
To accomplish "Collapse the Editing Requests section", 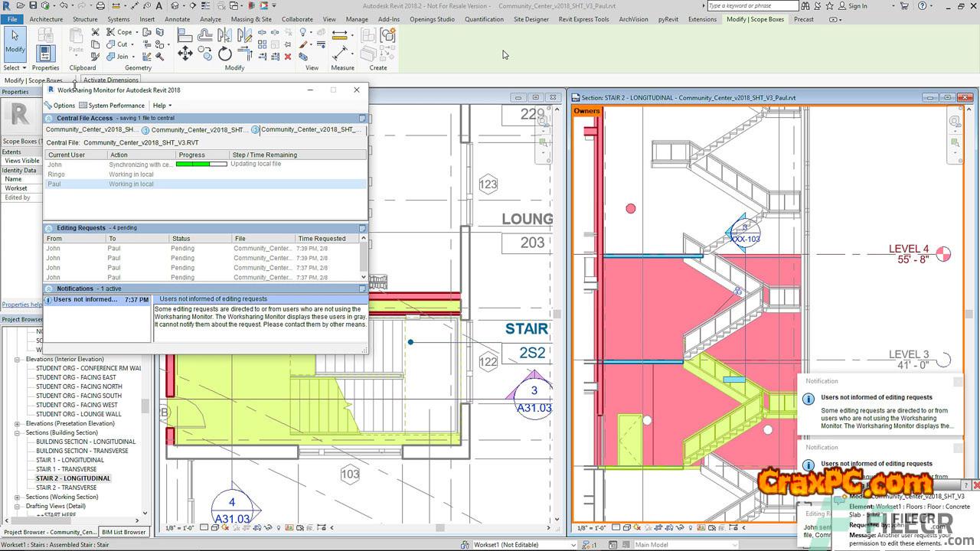I will point(49,228).
